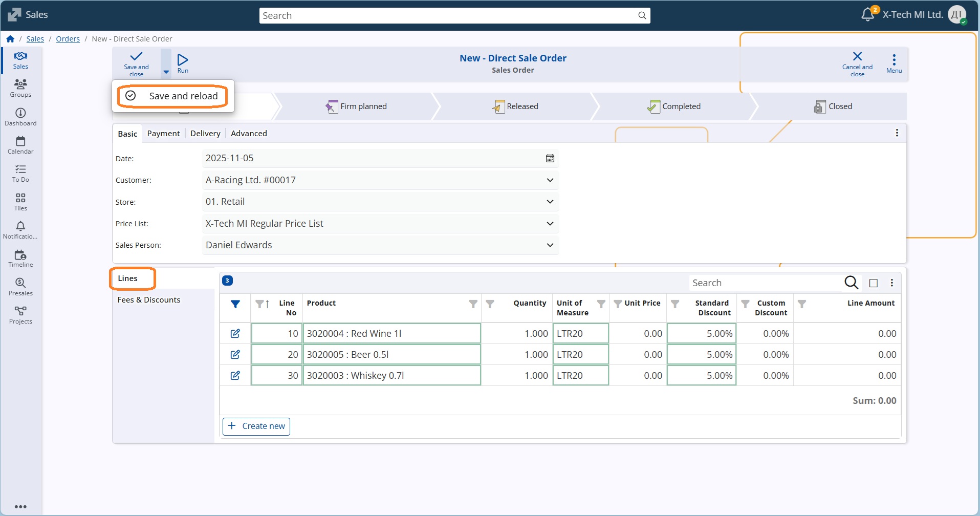980x516 pixels.
Task: Open the Calendar sidebar icon
Action: pyautogui.click(x=20, y=145)
